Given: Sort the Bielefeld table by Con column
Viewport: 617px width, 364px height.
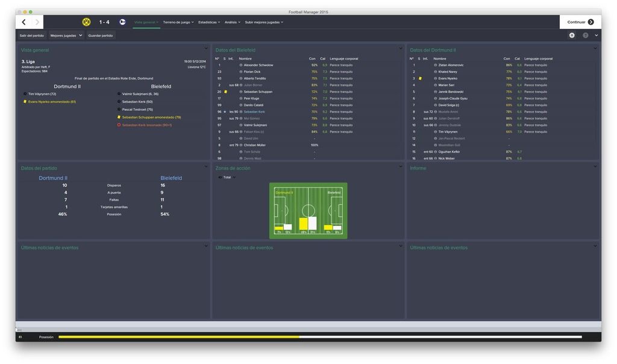Looking at the screenshot, I should point(312,58).
